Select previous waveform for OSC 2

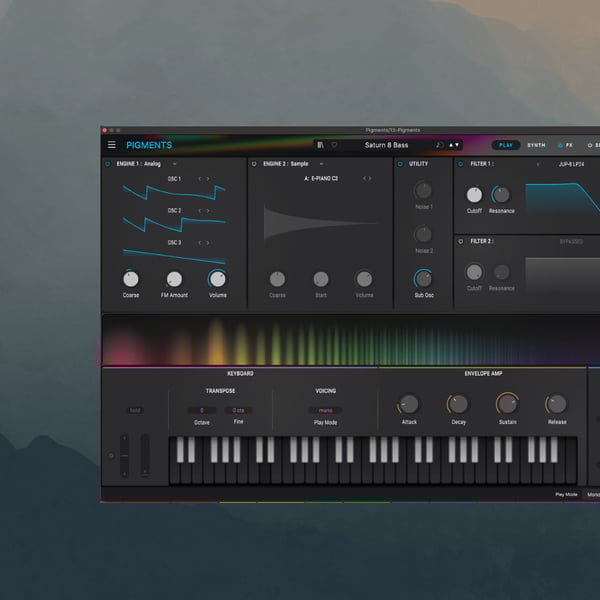(x=199, y=210)
